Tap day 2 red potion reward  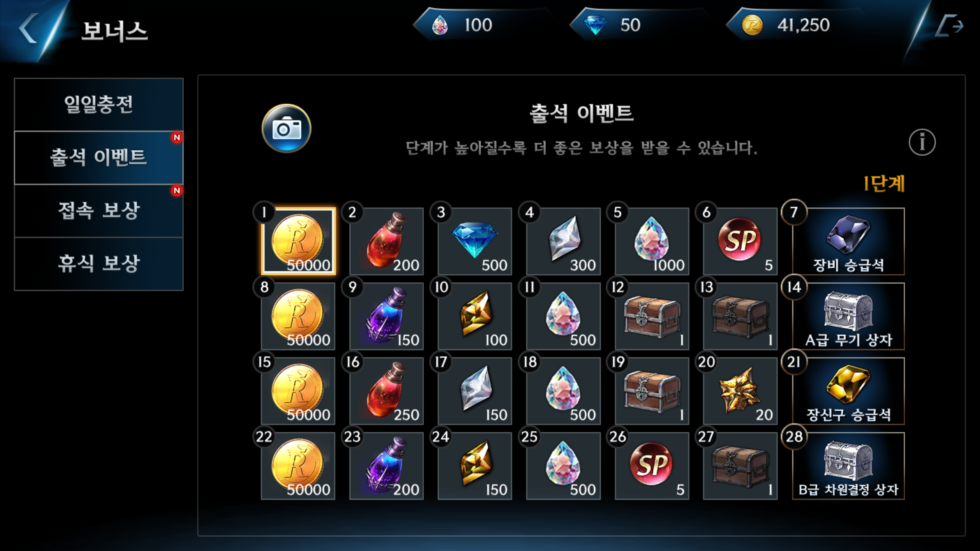(386, 241)
